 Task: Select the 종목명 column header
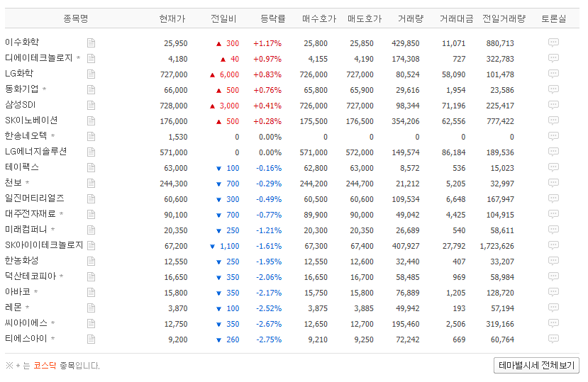coord(76,18)
